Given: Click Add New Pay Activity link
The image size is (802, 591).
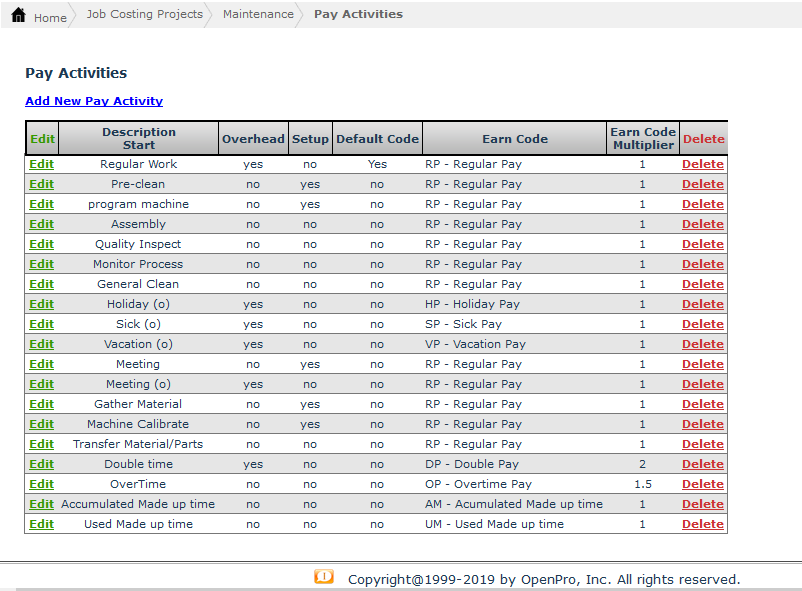Looking at the screenshot, I should coord(94,101).
